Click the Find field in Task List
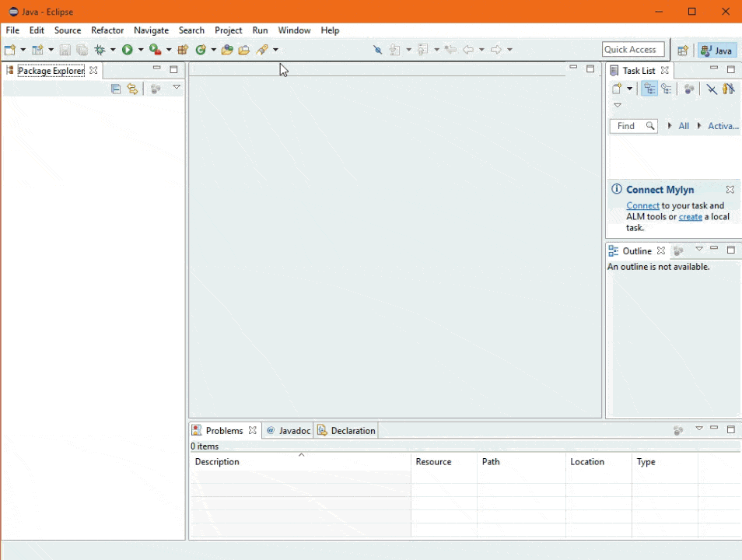The width and height of the screenshot is (742, 560). point(634,126)
